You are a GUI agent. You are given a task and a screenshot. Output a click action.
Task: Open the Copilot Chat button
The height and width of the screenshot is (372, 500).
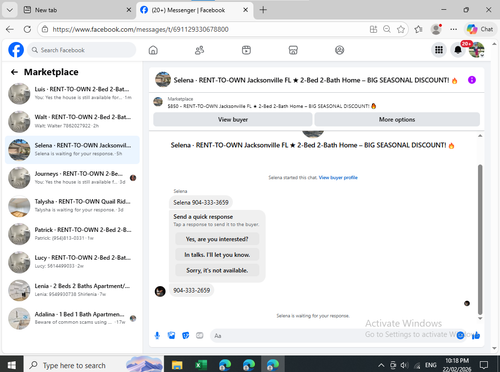[480, 29]
